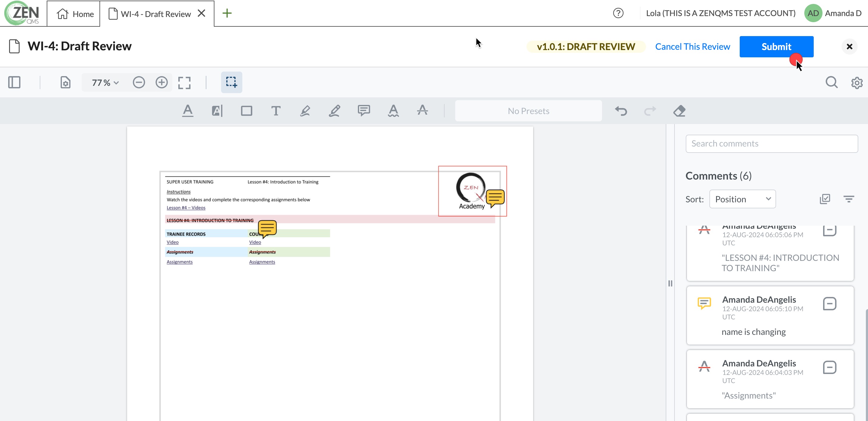Select the eraser tool
Screen dimensions: 868x421
679,111
